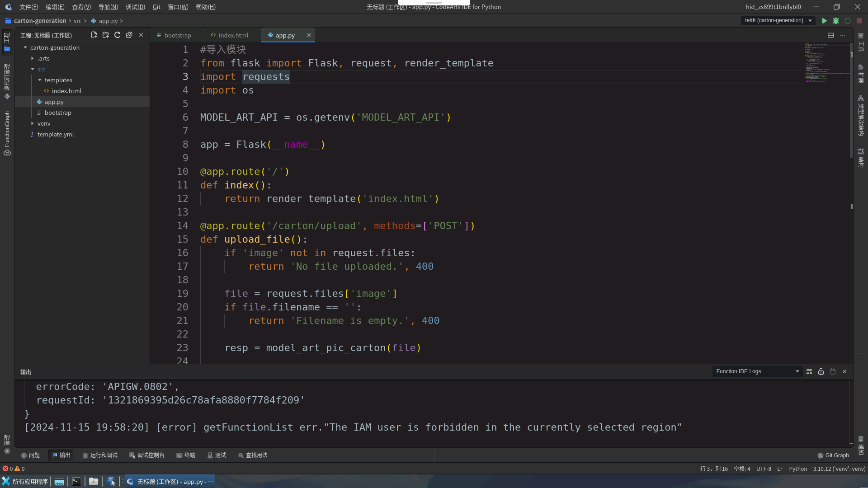This screenshot has height=488, width=868.
Task: Click the new folder icon in project panel
Action: (x=106, y=35)
